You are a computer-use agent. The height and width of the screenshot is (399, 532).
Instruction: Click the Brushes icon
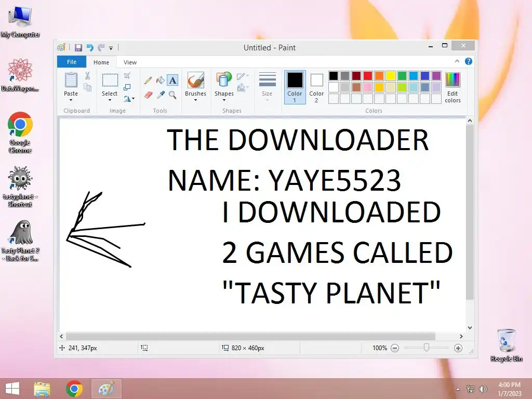tap(195, 81)
